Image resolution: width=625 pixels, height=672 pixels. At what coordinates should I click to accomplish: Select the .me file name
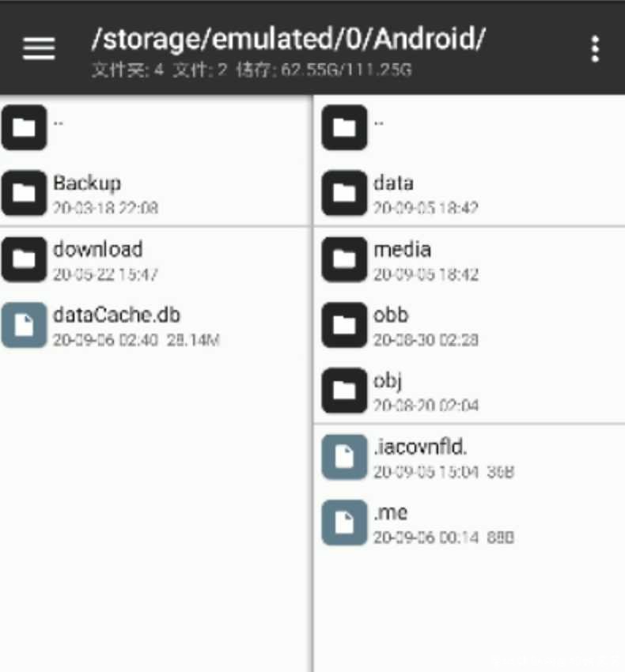coord(390,512)
